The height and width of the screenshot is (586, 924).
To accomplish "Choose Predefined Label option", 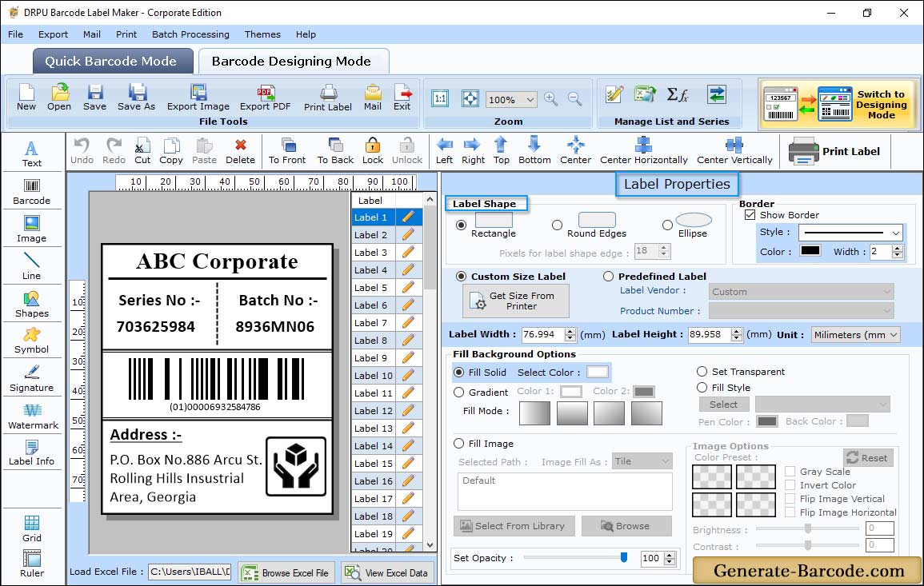I will (608, 277).
